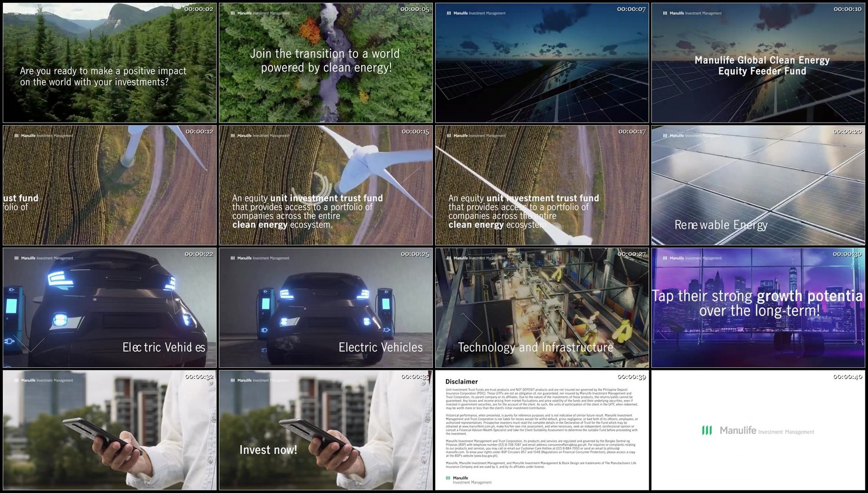Click the green Manulife logo in the last frame
The image size is (868, 493).
coord(707,430)
